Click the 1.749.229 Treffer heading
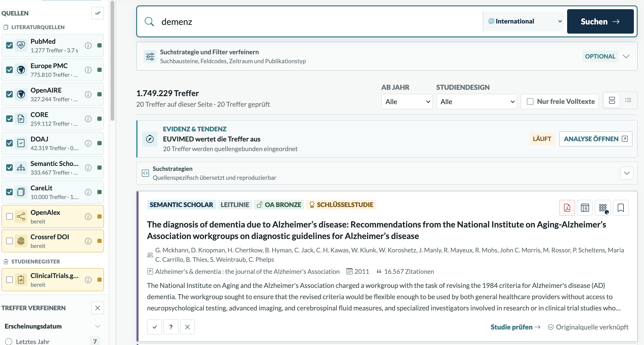 click(167, 93)
